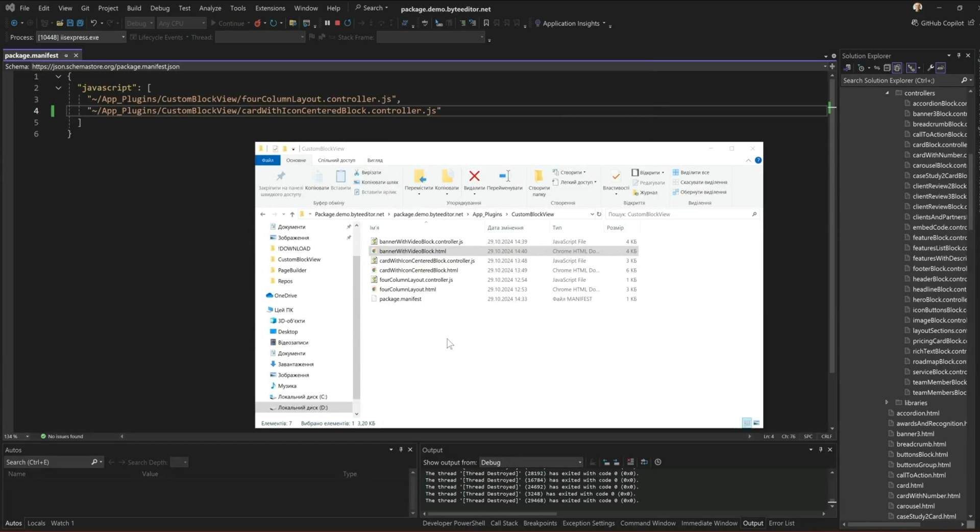
Task: Toggle Preview Selected Items in Solution Explorer
Action: 941,68
